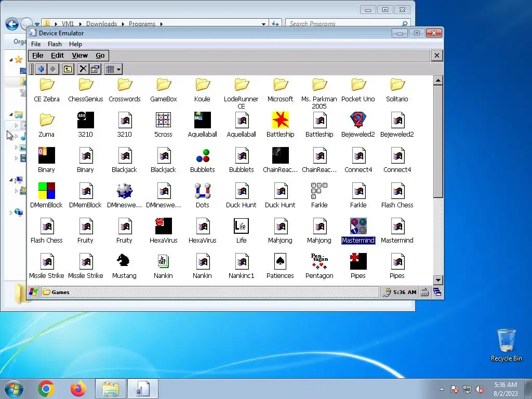Image resolution: width=532 pixels, height=399 pixels.
Task: Launch Chrome from taskbar
Action: (46, 389)
